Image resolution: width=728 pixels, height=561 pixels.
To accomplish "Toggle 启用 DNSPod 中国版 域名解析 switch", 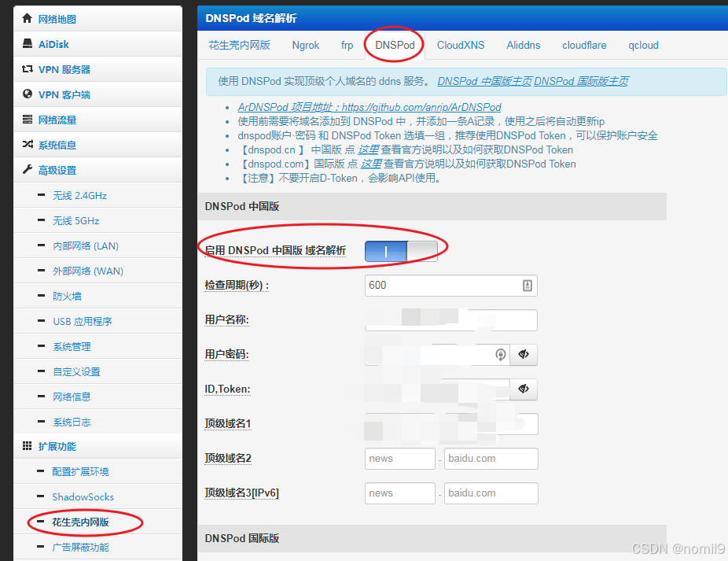I will point(401,251).
